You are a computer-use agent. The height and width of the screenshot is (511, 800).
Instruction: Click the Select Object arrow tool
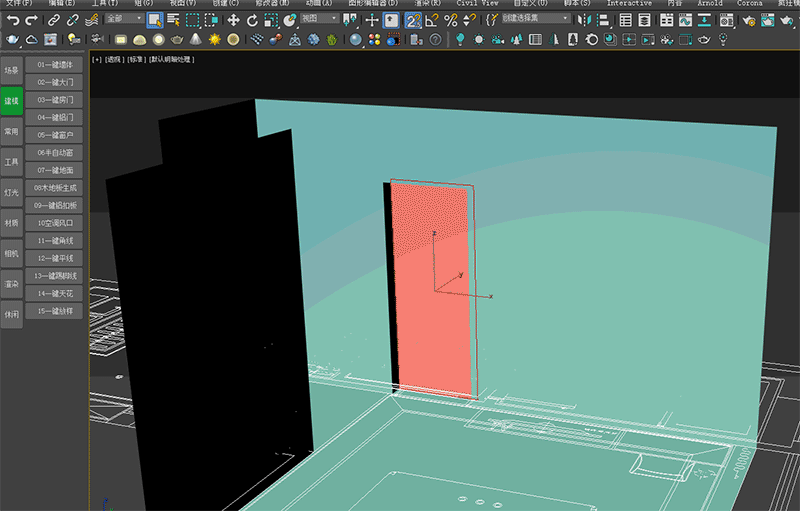pyautogui.click(x=155, y=19)
